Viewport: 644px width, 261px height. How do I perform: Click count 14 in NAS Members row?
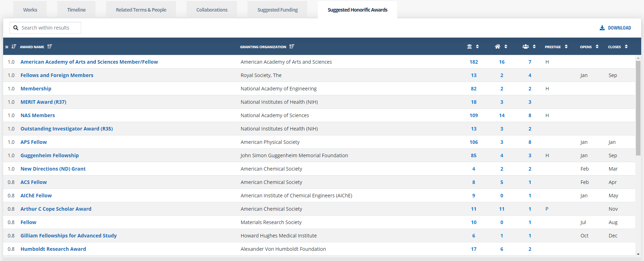[502, 115]
